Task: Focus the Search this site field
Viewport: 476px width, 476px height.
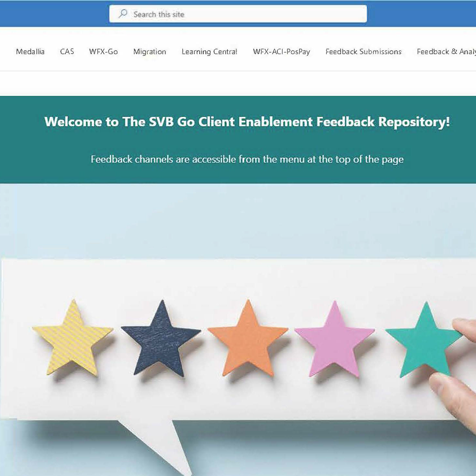Action: (238, 14)
